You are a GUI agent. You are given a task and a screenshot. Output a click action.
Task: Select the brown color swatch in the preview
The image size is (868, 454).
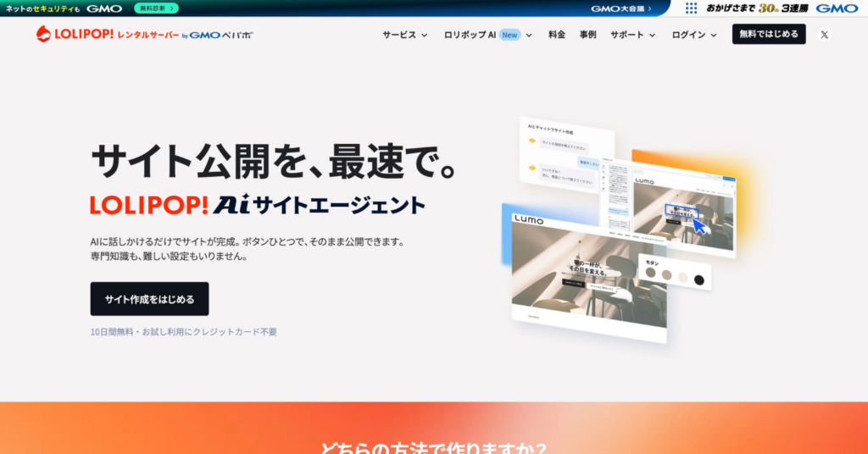tap(650, 274)
